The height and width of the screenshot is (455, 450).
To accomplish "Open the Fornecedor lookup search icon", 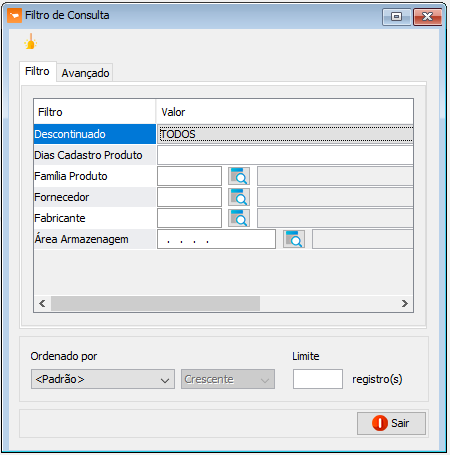I will click(x=239, y=197).
